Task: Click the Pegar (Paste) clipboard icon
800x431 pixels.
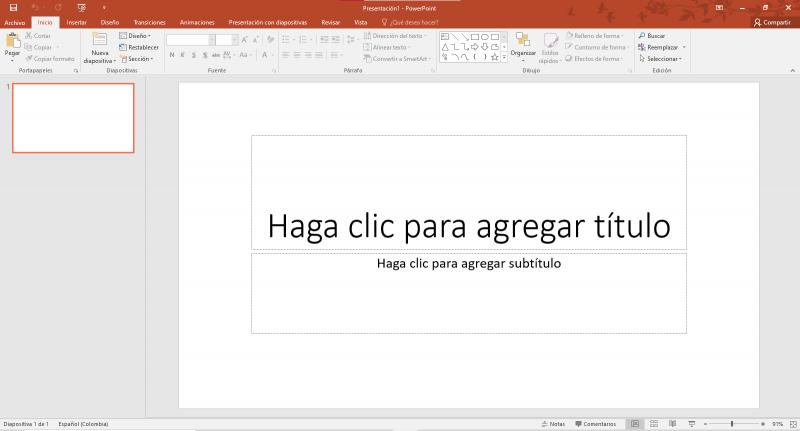Action: point(12,42)
